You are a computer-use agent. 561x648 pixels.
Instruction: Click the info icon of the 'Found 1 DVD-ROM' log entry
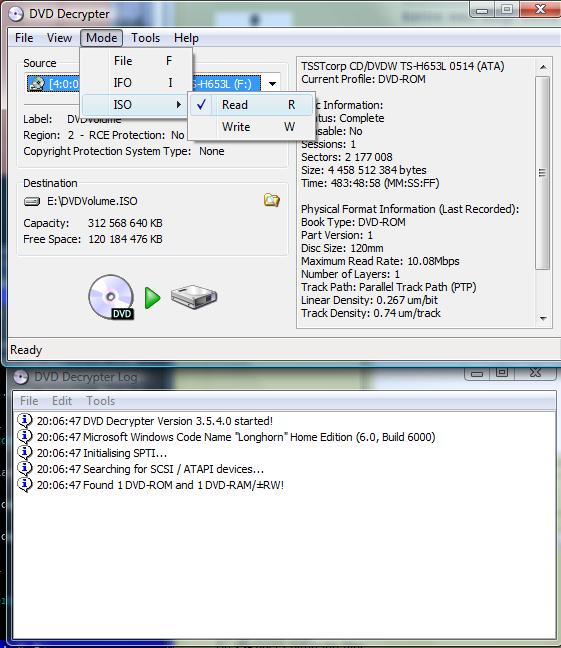coord(25,484)
